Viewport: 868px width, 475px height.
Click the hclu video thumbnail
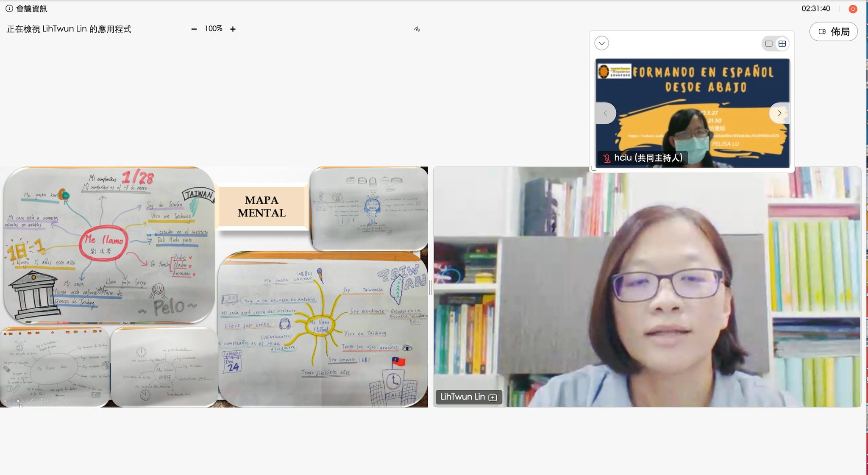[x=693, y=113]
